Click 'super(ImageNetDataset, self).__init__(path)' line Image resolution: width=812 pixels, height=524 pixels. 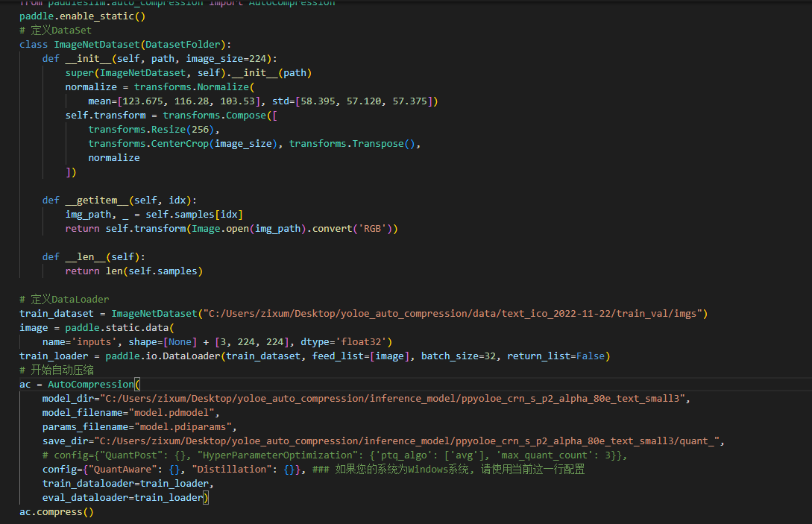point(189,73)
